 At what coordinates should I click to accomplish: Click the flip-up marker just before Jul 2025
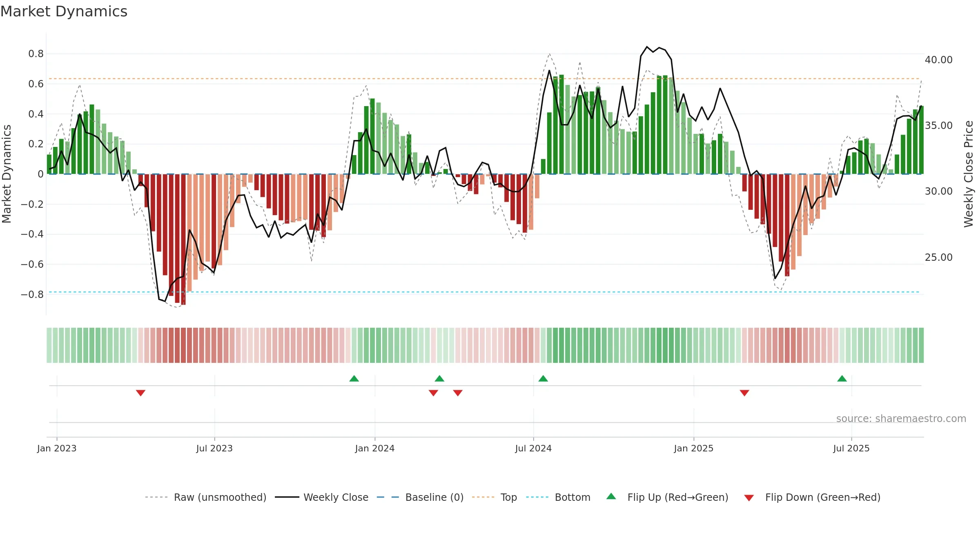[x=842, y=378]
